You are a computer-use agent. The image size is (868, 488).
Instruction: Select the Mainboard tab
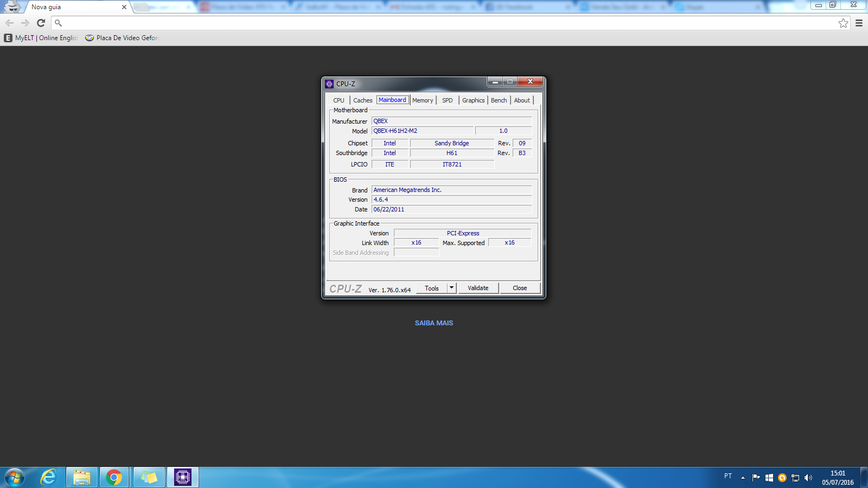[392, 100]
